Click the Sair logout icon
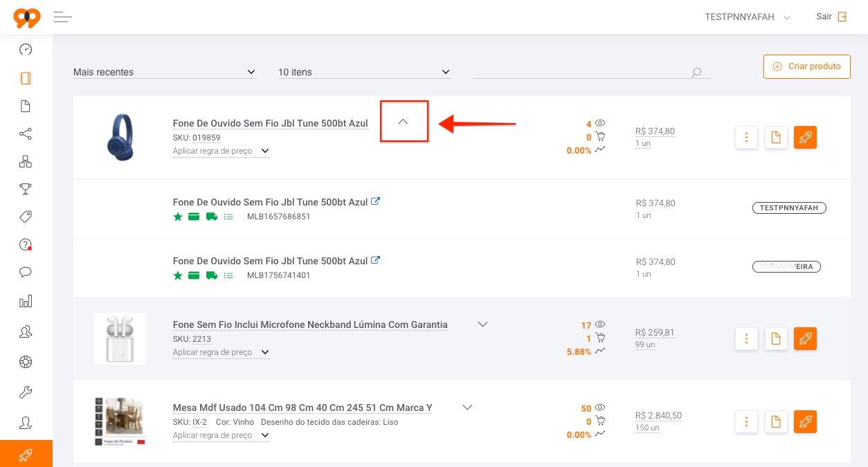This screenshot has width=868, height=467. tap(842, 17)
